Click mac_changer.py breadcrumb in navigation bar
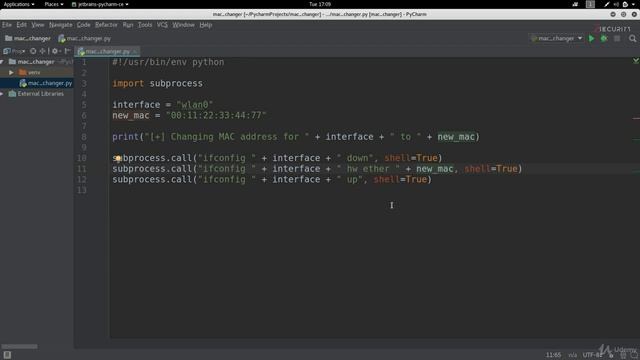Viewport: 640px width, 360px height. coord(84,38)
